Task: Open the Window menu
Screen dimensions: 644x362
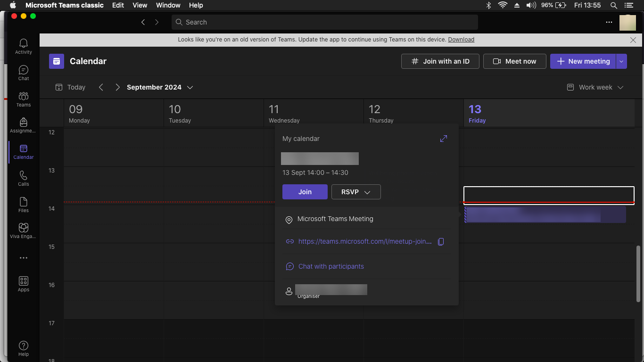Action: [168, 5]
